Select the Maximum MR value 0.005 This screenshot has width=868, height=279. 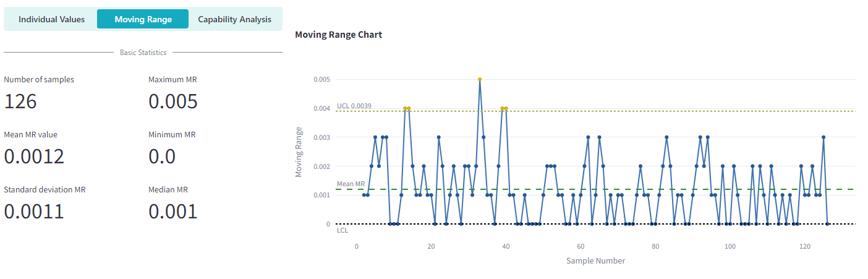(x=173, y=101)
